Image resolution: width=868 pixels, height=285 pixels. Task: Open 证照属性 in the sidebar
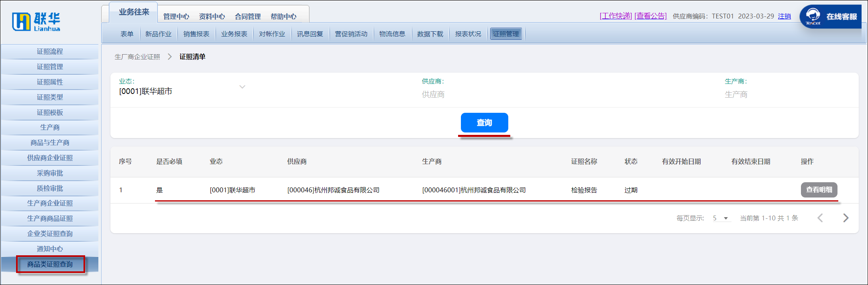[x=50, y=82]
